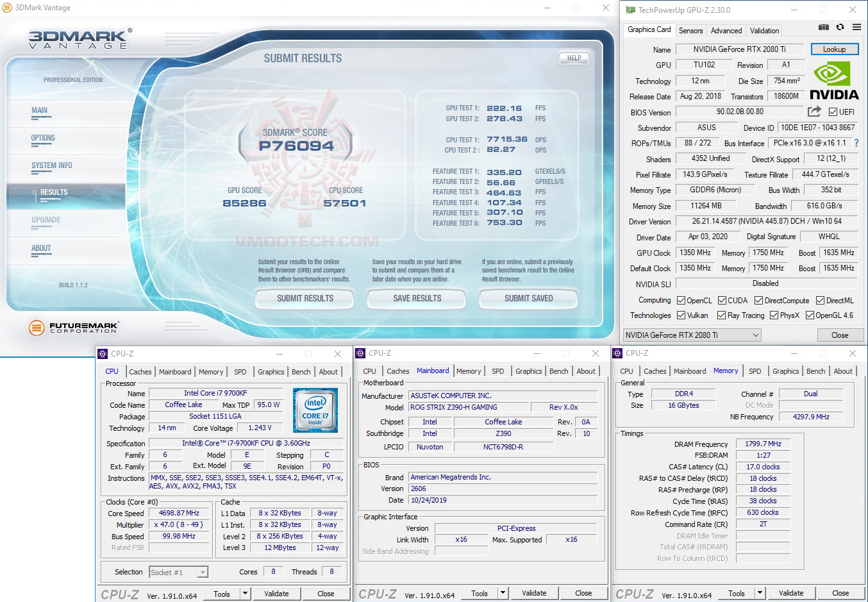The height and width of the screenshot is (602, 868).
Task: Click the Help button in 3DMark
Action: [x=574, y=58]
